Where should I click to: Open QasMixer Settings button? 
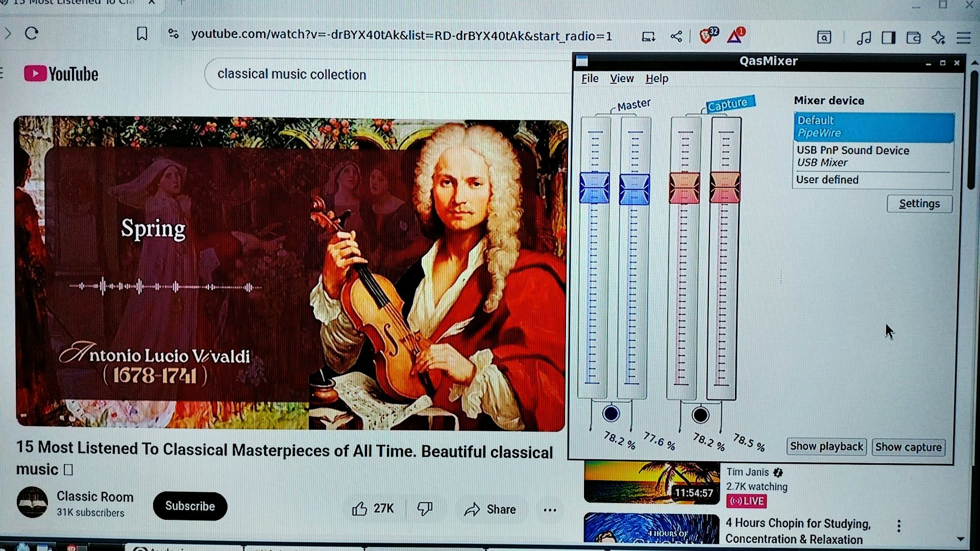(919, 204)
